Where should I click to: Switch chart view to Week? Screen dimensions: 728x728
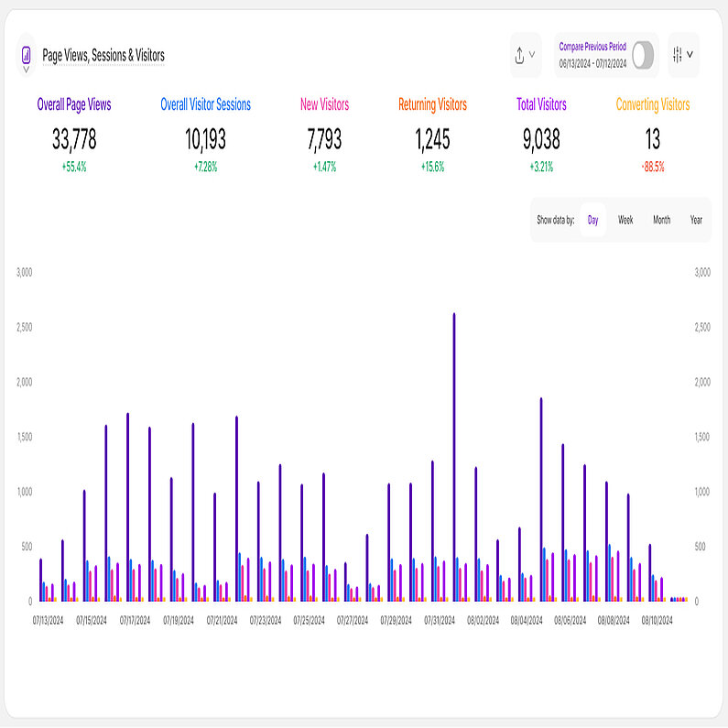pos(625,220)
